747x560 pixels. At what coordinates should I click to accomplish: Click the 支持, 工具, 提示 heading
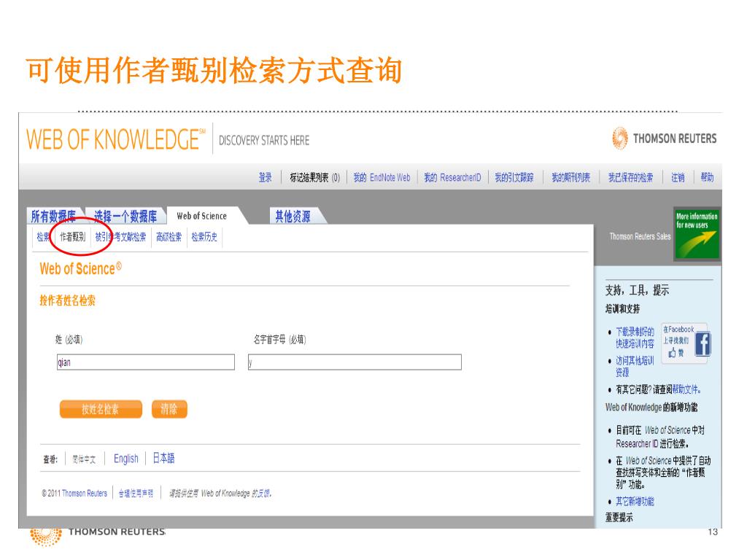637,290
